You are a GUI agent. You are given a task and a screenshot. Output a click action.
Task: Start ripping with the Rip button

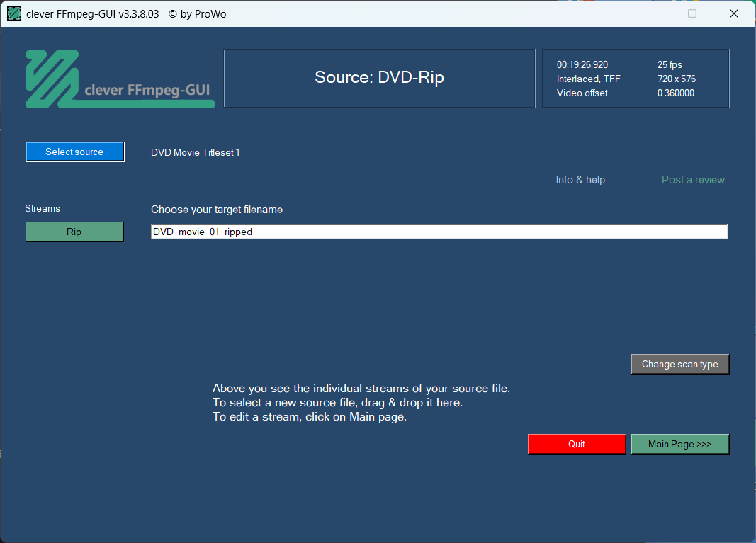point(74,232)
